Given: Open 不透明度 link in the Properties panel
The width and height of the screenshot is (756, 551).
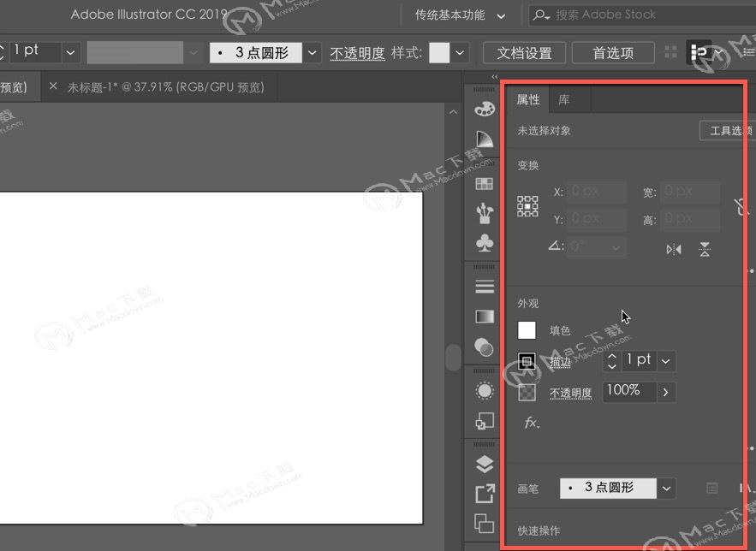Looking at the screenshot, I should point(570,393).
